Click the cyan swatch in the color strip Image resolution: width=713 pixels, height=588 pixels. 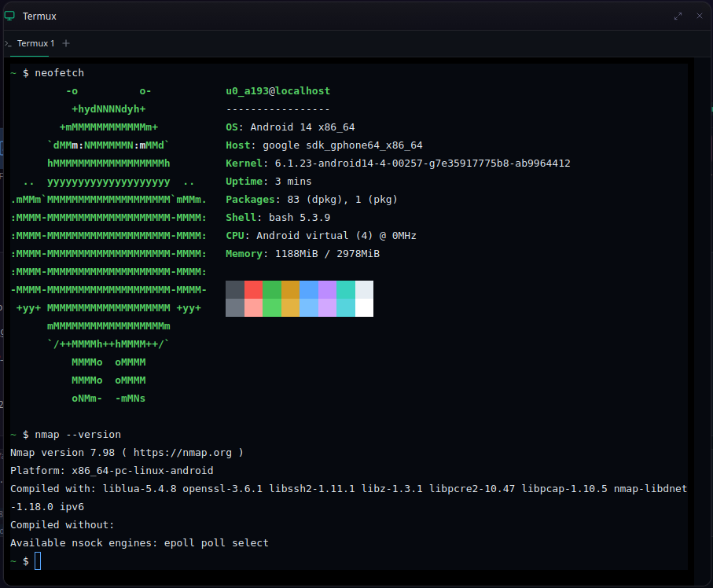(347, 299)
